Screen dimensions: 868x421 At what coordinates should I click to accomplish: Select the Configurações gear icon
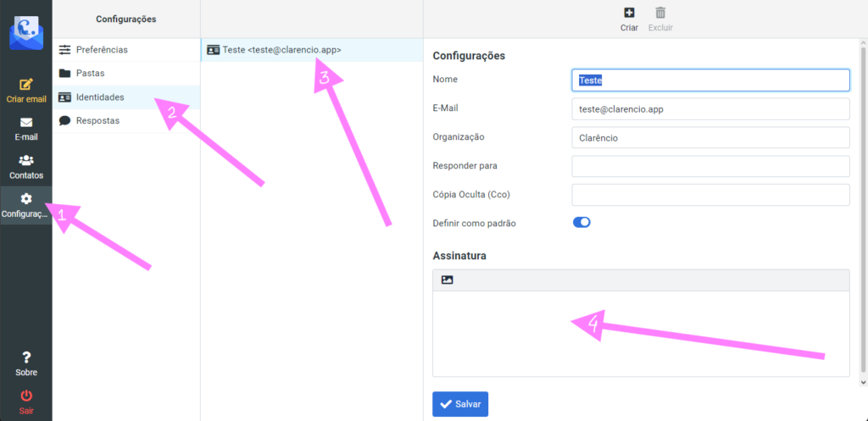point(26,198)
